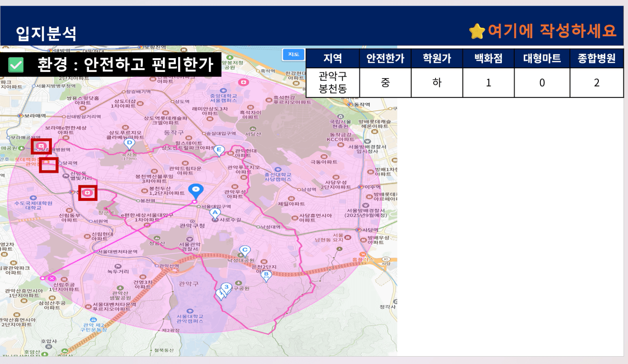Viewport: 628px width, 364px height.
Task: Click the pink X marker near 신림주공
Action: pyautogui.click(x=52, y=278)
